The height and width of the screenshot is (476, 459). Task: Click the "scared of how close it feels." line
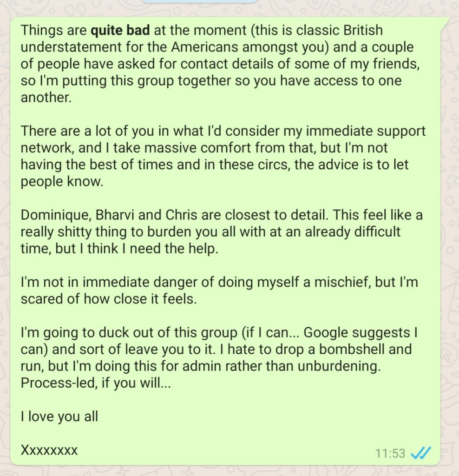109,299
